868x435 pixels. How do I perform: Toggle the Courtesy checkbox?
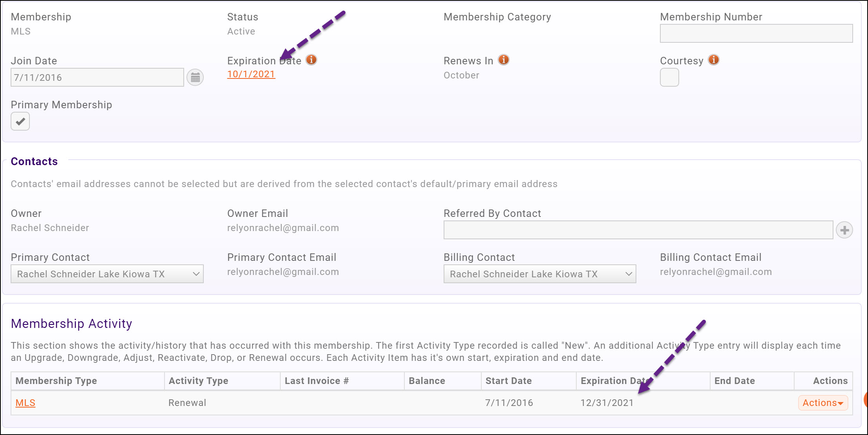point(669,77)
